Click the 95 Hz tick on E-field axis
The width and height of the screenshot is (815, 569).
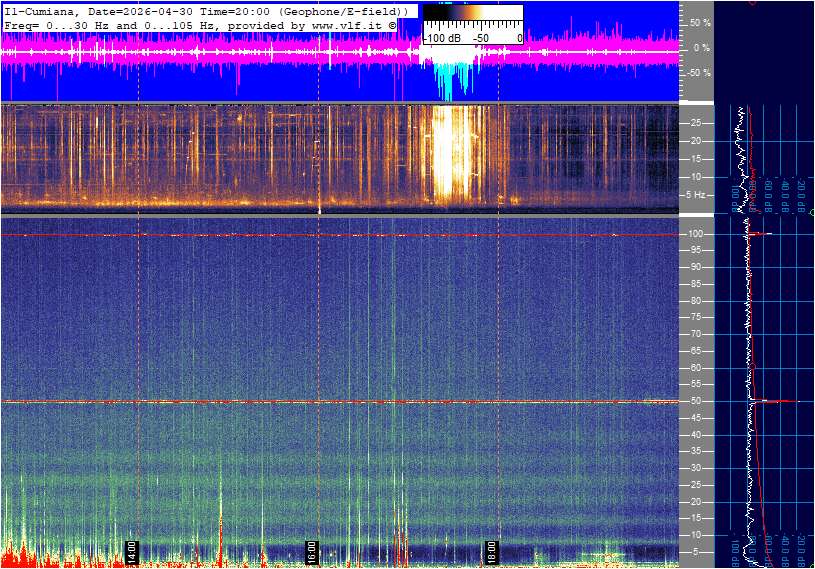point(695,250)
